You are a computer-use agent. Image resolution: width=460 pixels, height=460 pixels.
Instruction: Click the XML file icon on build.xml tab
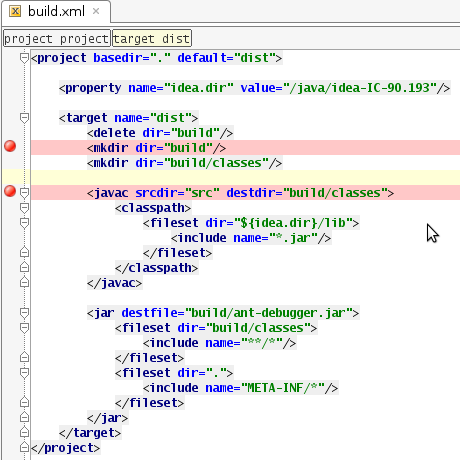[15, 11]
